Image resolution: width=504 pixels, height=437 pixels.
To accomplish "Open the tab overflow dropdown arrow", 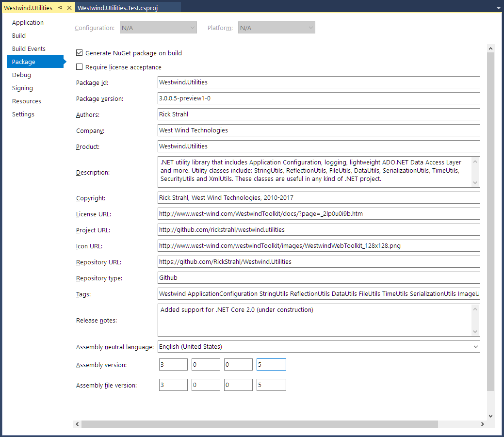I will point(499,8).
